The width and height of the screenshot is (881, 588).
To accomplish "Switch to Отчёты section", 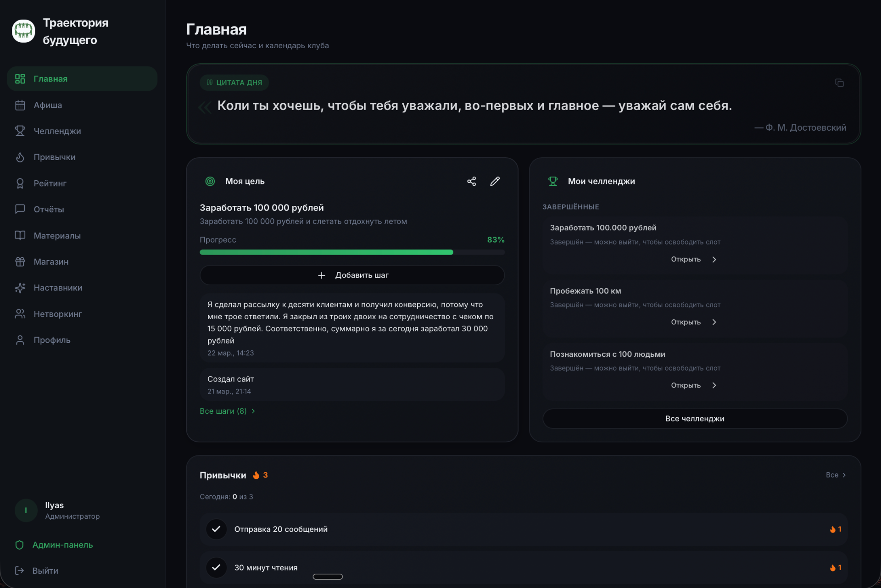I will click(x=82, y=209).
